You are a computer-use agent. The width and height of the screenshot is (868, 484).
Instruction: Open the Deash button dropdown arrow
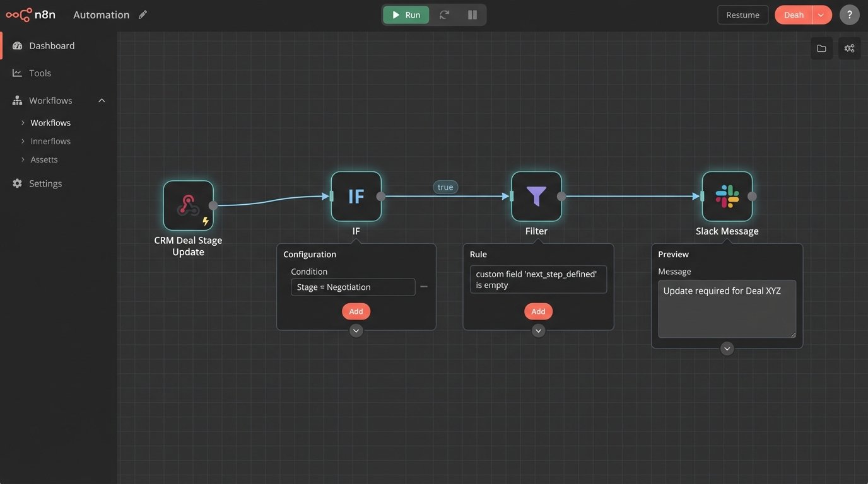coord(821,14)
